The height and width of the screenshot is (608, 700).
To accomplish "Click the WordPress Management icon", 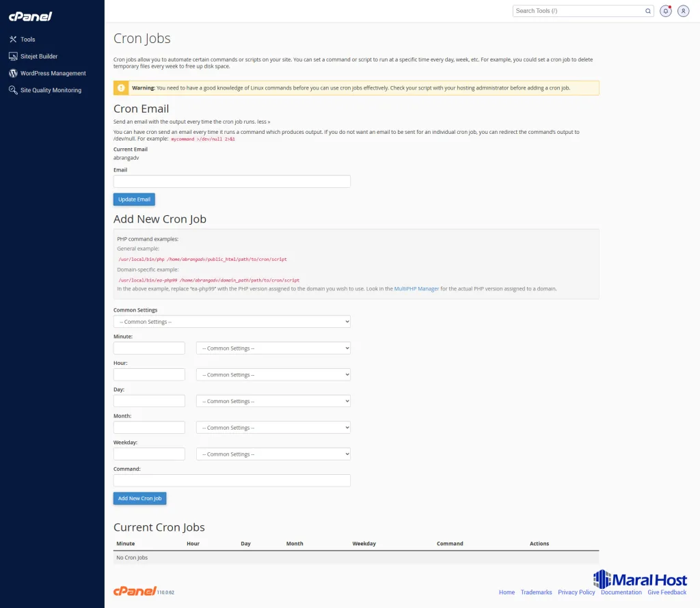I will click(x=14, y=73).
